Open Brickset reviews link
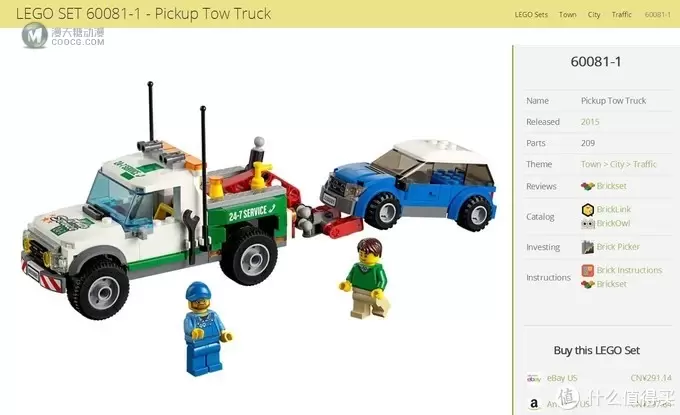 tap(611, 186)
